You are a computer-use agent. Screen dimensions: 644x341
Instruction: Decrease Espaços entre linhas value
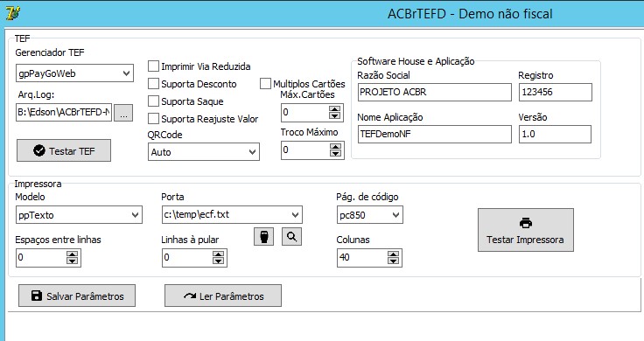(72, 261)
